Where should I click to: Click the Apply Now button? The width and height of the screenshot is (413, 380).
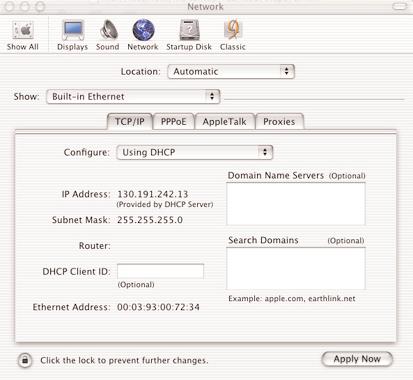(357, 359)
